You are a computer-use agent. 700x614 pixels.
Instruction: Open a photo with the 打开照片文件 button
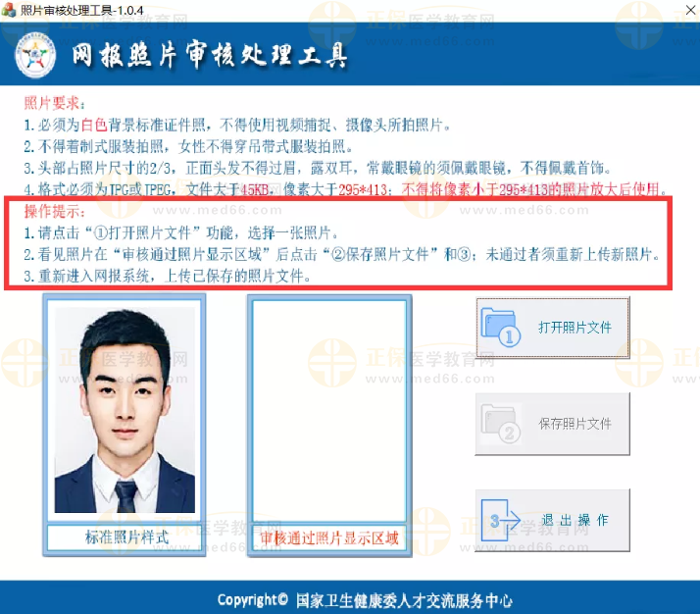pyautogui.click(x=552, y=328)
